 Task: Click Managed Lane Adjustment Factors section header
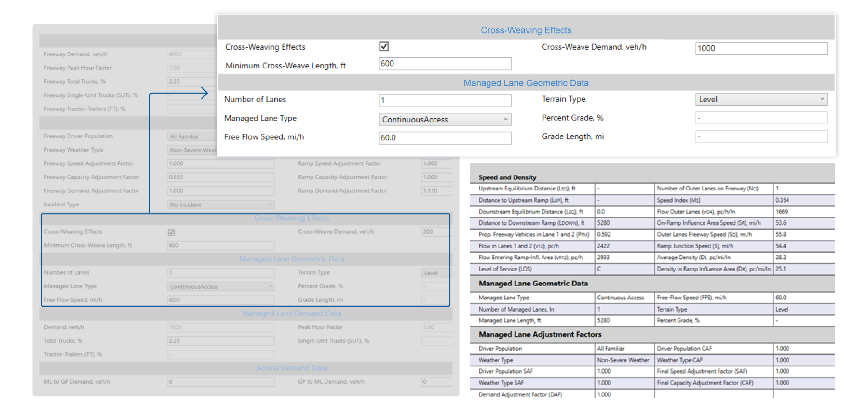click(x=540, y=334)
